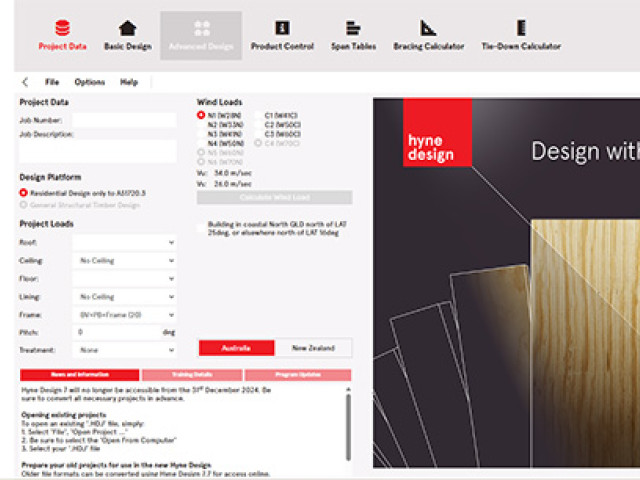Open the Span Tables icon
The width and height of the screenshot is (640, 480).
click(x=353, y=28)
